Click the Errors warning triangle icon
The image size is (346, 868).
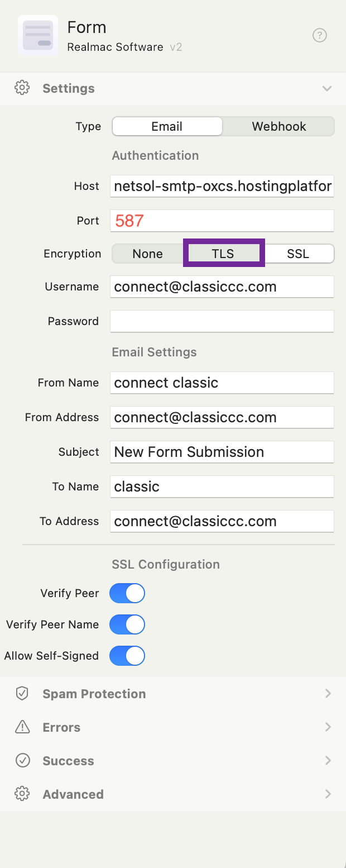(22, 727)
